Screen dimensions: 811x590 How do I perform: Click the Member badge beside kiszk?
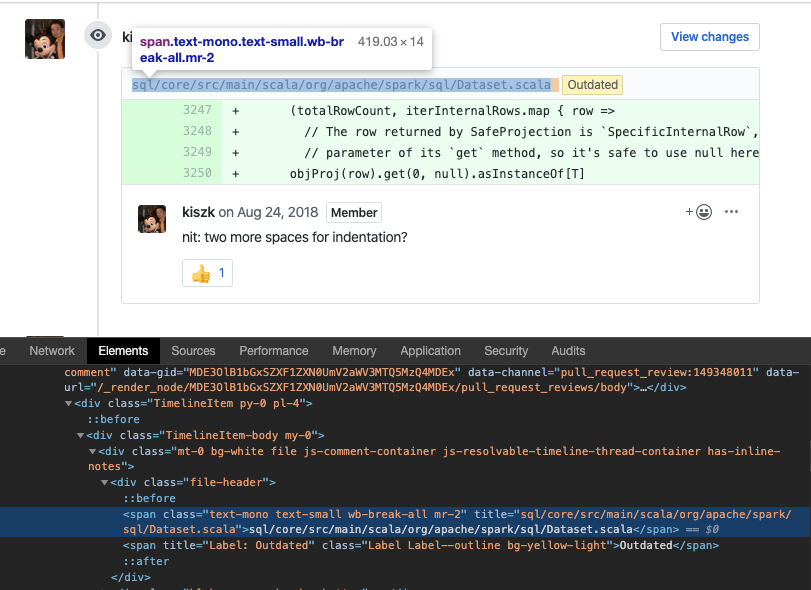(x=354, y=213)
